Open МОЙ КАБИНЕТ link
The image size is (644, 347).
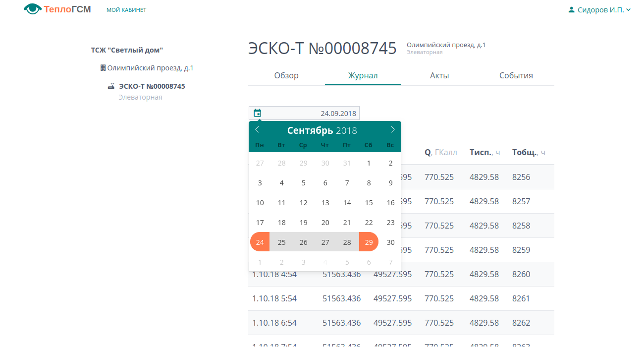[x=126, y=10]
